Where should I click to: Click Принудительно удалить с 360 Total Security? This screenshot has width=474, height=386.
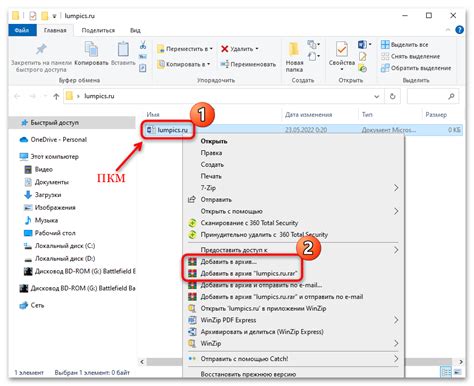pyautogui.click(x=264, y=235)
